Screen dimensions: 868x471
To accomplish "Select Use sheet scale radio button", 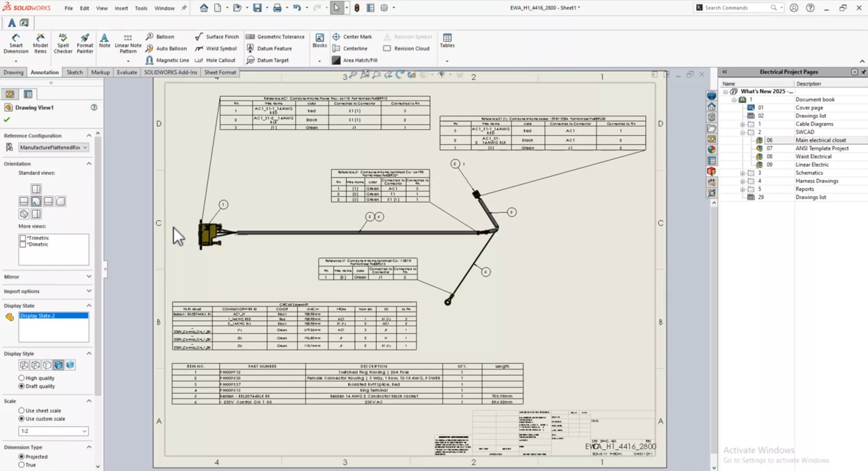I will 21,410.
